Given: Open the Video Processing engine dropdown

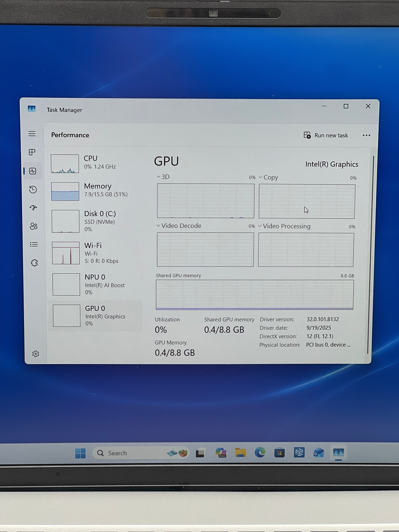Looking at the screenshot, I should pyautogui.click(x=284, y=226).
